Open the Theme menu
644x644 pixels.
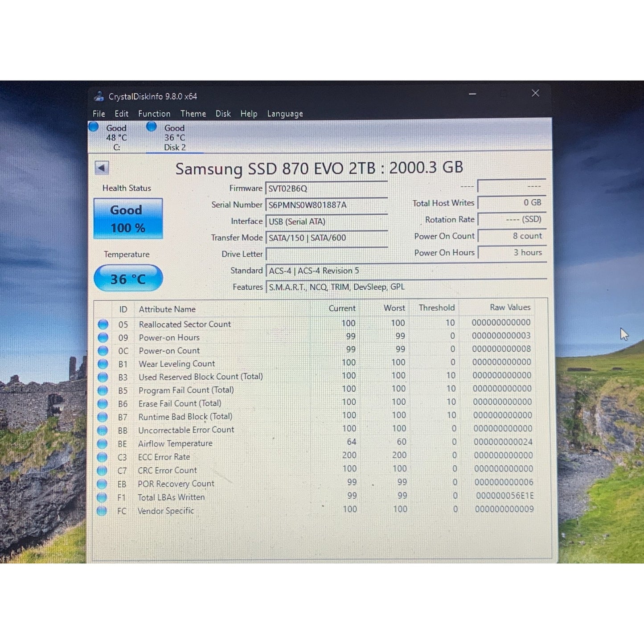(193, 114)
